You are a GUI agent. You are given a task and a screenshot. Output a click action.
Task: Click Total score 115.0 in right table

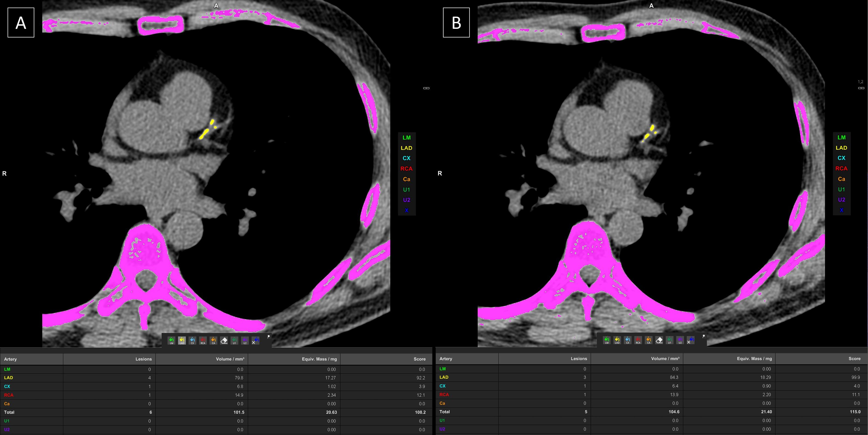pyautogui.click(x=855, y=412)
